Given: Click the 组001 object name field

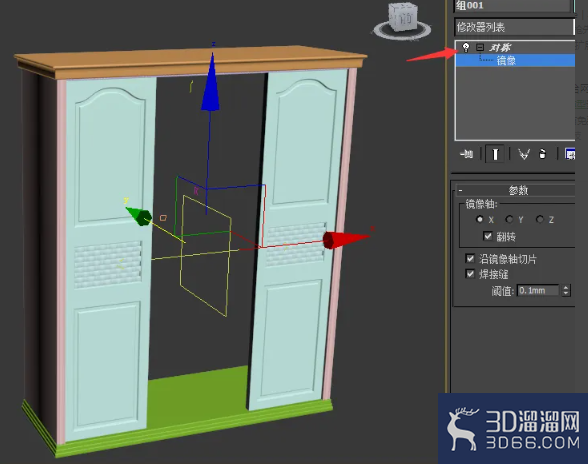Looking at the screenshot, I should click(x=512, y=6).
